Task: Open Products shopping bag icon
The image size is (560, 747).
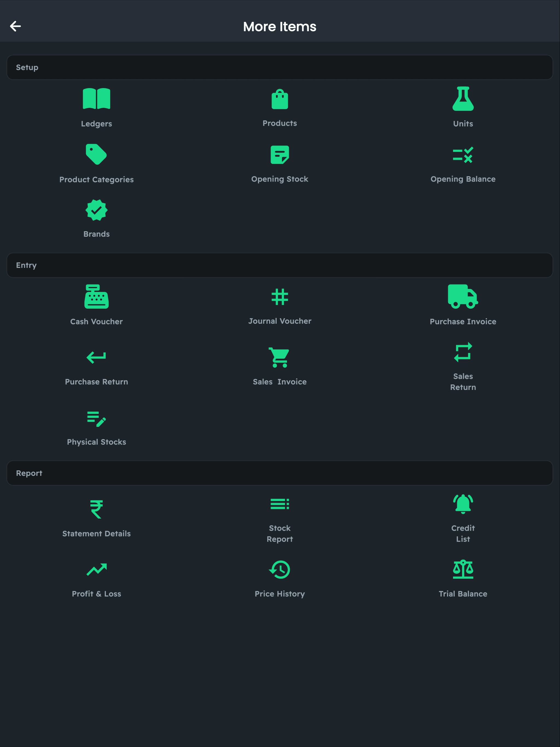Action: 280,99
